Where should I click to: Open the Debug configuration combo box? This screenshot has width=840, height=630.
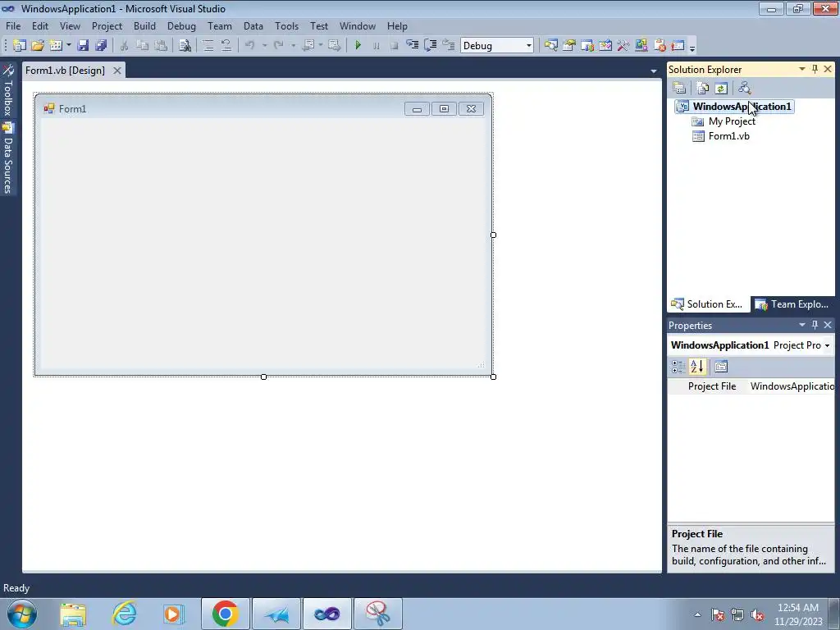496,46
